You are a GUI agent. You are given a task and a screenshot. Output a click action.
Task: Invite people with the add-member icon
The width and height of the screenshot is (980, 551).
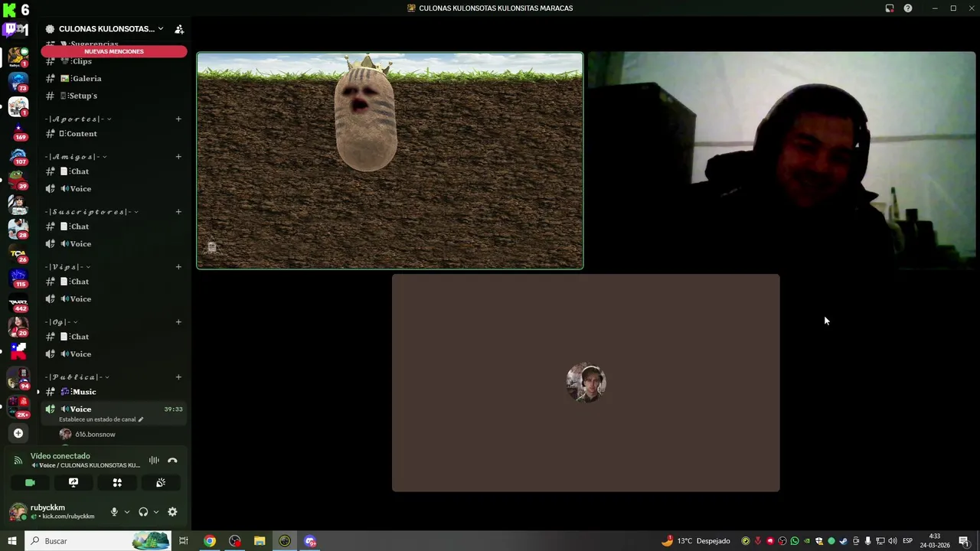click(x=179, y=29)
